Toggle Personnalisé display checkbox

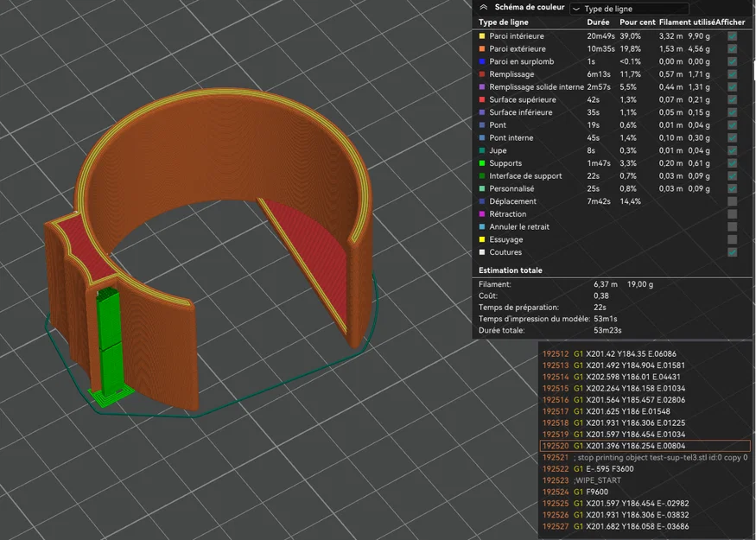732,188
